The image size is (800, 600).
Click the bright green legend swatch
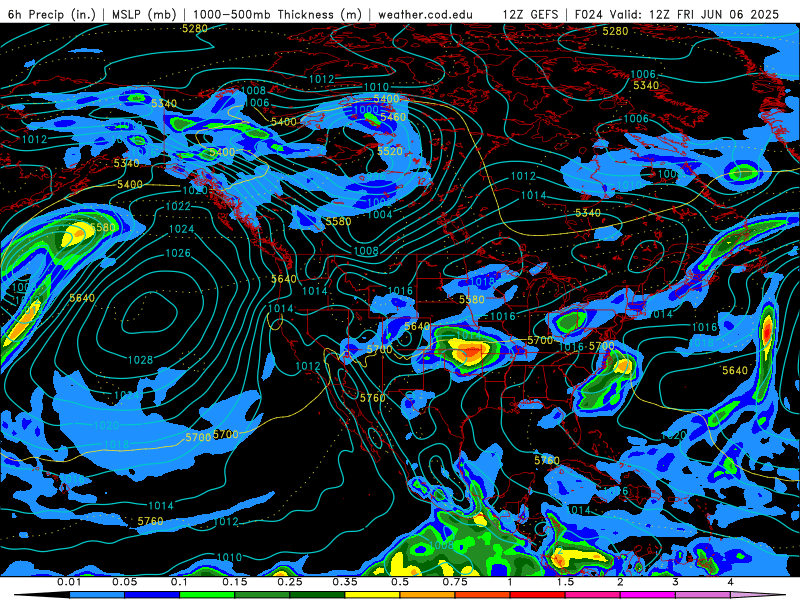[x=207, y=595]
